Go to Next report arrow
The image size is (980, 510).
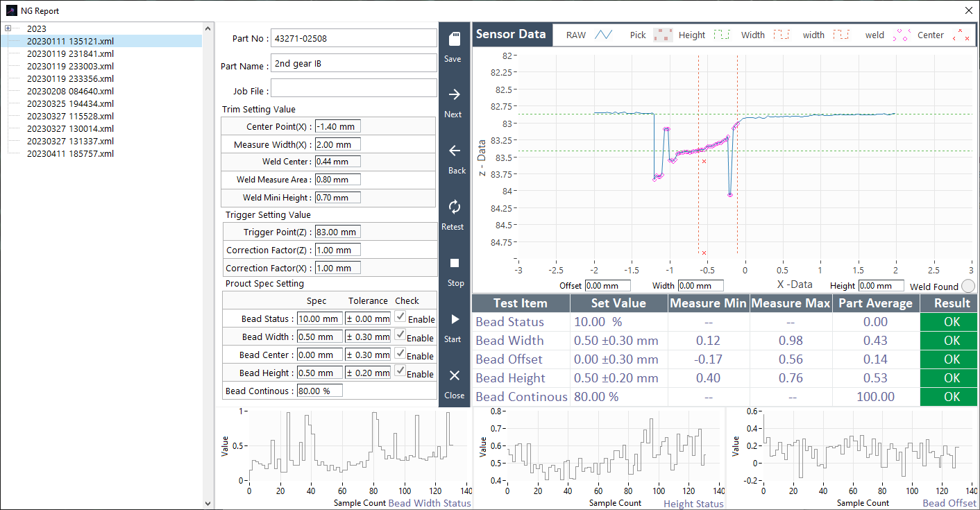click(454, 95)
